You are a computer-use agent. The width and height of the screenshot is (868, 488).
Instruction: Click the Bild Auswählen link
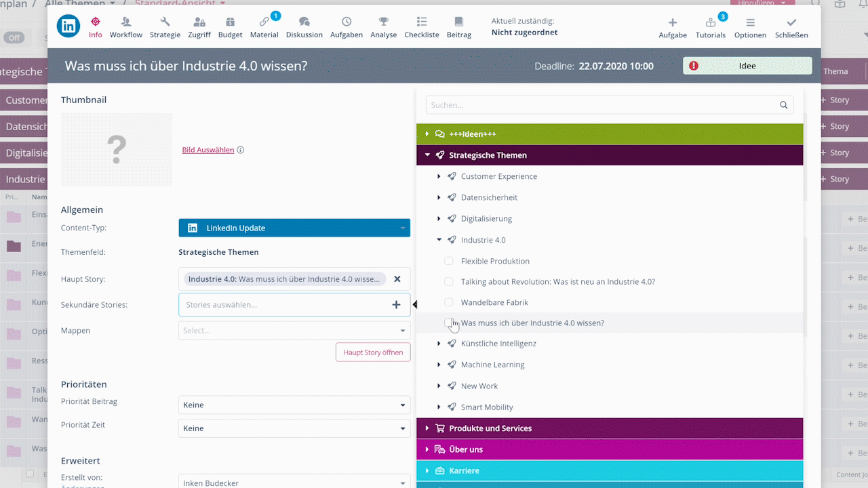(x=208, y=150)
